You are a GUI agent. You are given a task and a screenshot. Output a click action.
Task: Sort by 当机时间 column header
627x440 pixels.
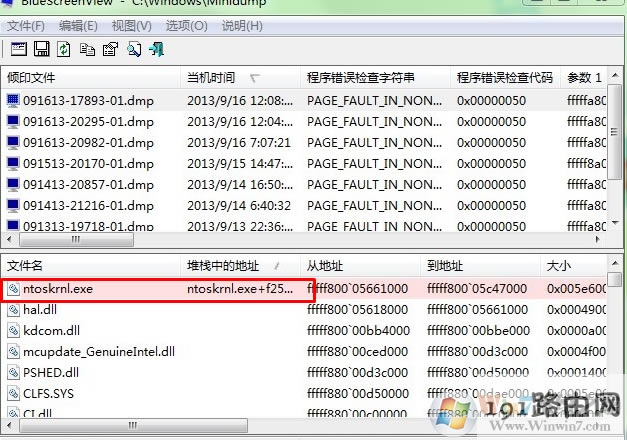(240, 78)
